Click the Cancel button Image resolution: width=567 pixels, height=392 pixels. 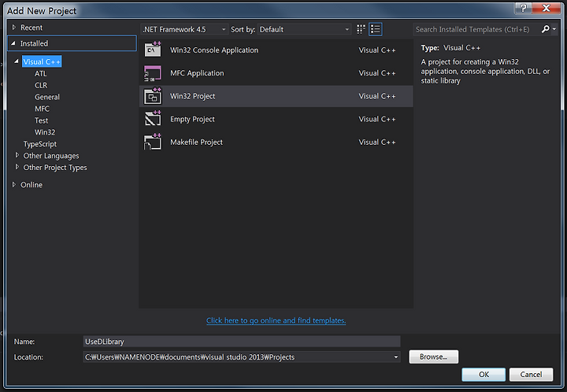click(531, 375)
